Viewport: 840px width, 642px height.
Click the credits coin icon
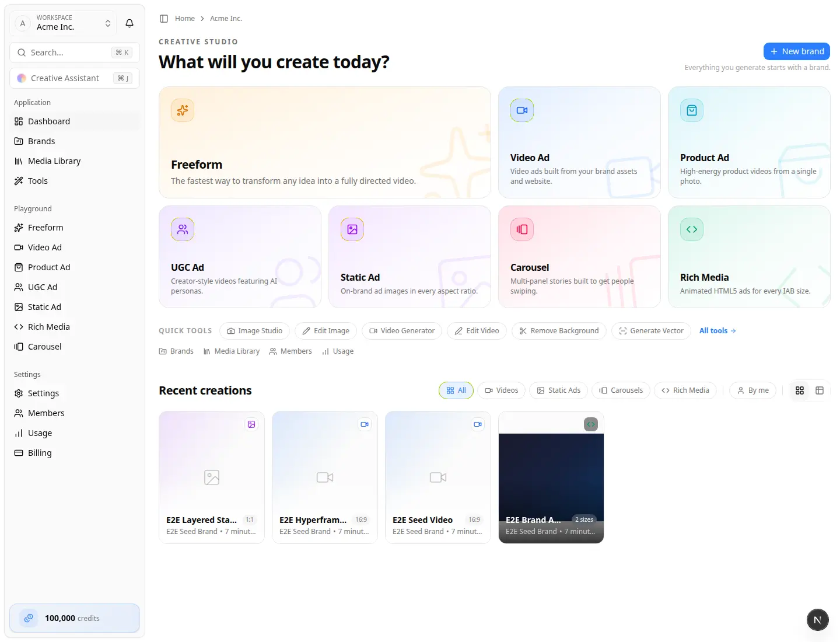(29, 618)
